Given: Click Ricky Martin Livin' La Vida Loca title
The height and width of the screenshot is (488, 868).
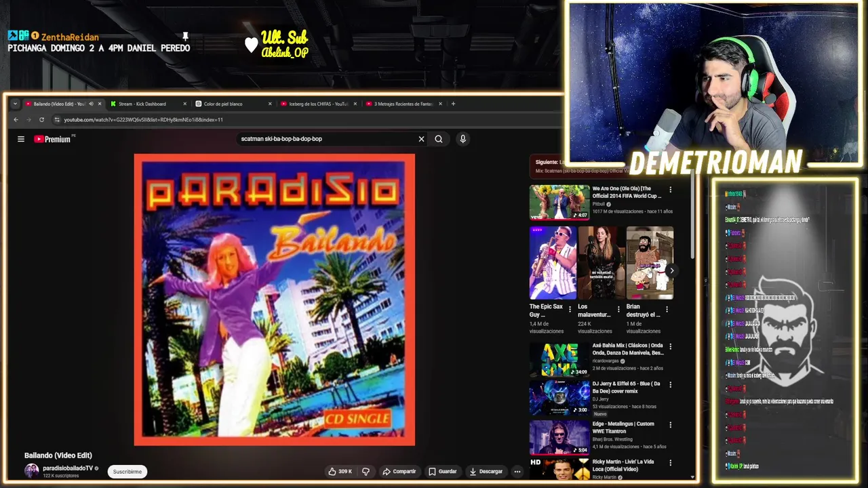Looking at the screenshot, I should pos(623,465).
